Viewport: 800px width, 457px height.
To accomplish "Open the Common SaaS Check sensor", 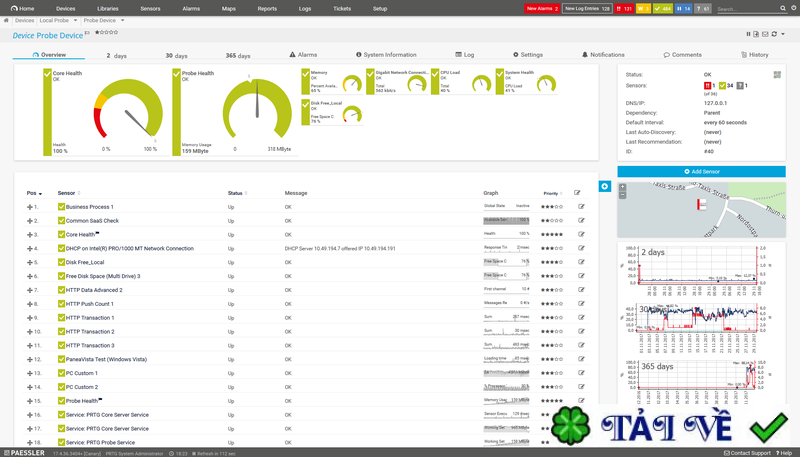I will [92, 221].
